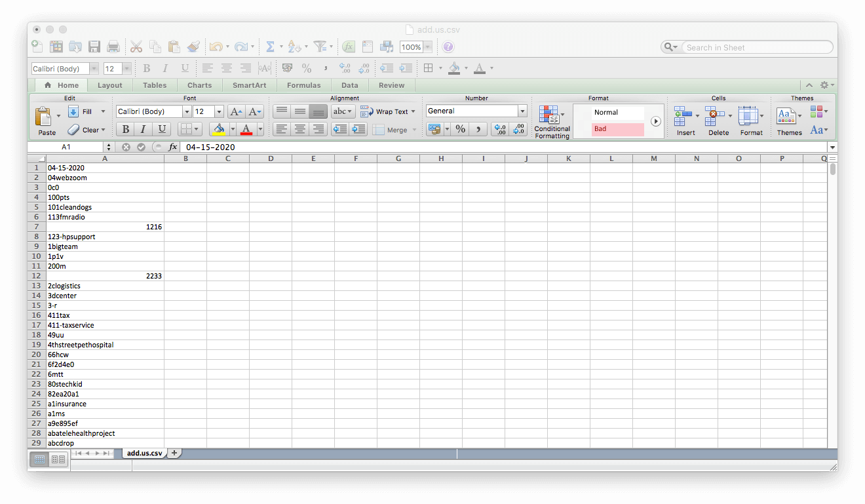The image size is (865, 504).
Task: Cut selection with the scissors icon
Action: (136, 47)
